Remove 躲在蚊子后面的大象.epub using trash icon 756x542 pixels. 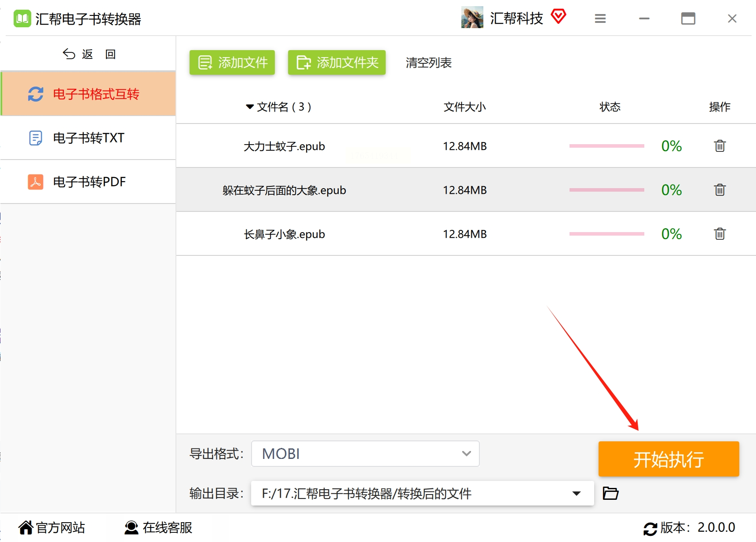click(x=719, y=190)
